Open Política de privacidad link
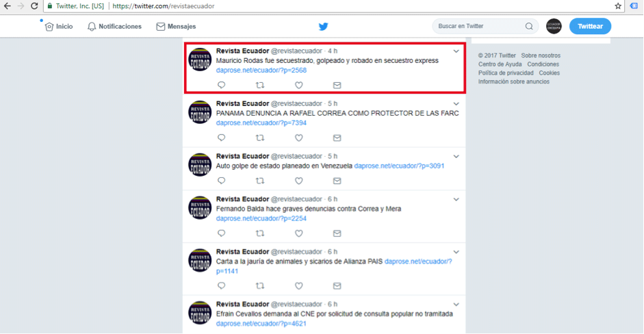The width and height of the screenshot is (644, 334). (506, 73)
